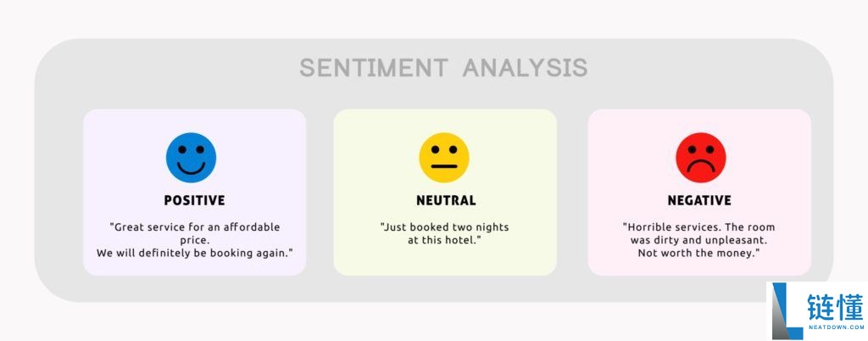Image resolution: width=868 pixels, height=341 pixels.
Task: Click the blue L logo icon
Action: [787, 311]
